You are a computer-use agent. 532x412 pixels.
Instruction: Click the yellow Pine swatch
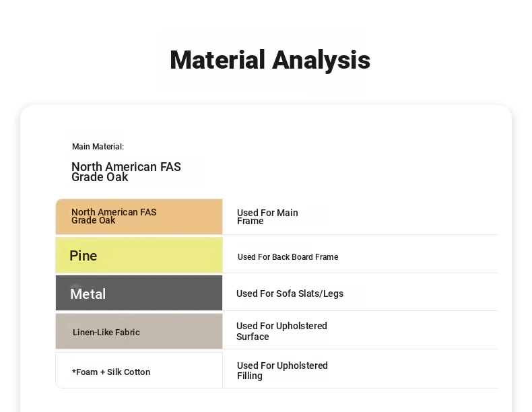coord(139,255)
